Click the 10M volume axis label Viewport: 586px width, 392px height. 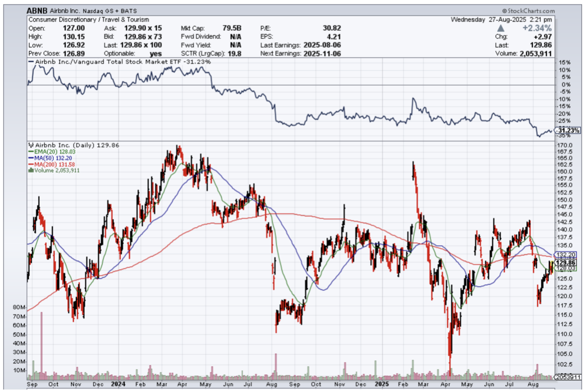point(19,370)
